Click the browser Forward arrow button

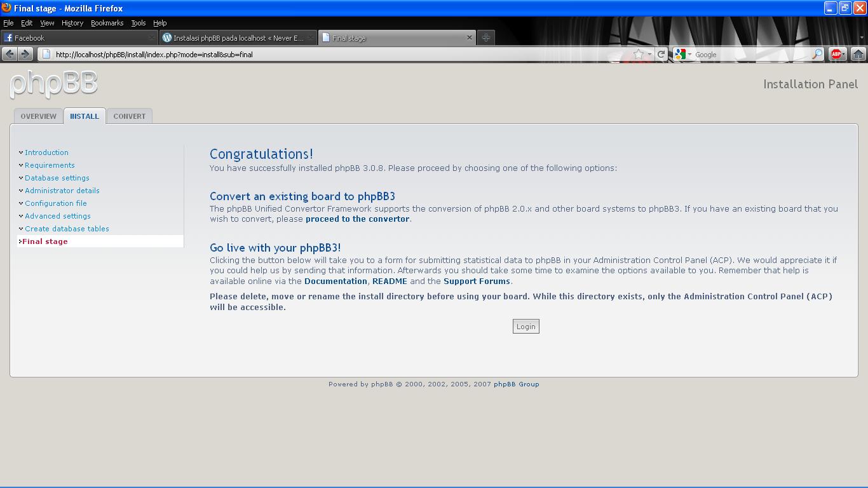25,55
